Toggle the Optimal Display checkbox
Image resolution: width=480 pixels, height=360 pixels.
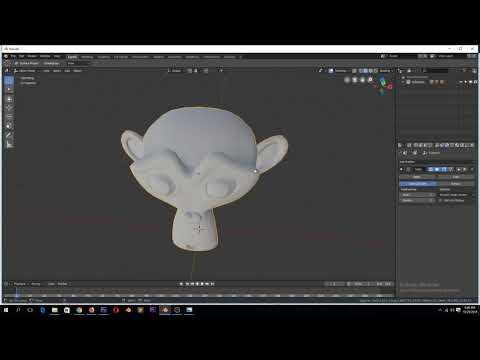(x=440, y=200)
